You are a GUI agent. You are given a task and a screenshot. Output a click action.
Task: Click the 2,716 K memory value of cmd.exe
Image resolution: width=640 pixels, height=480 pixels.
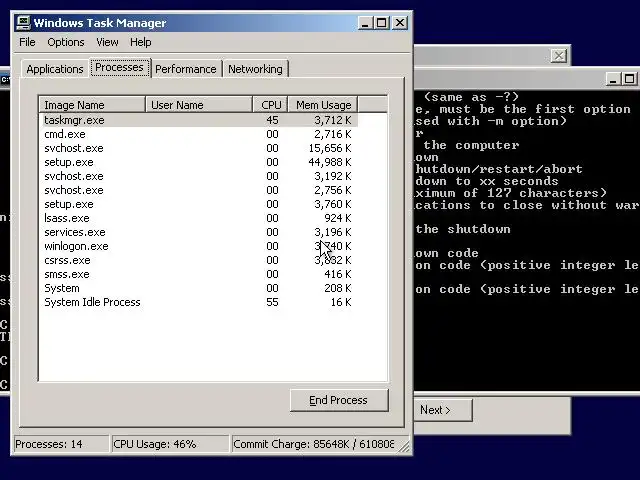(x=333, y=134)
